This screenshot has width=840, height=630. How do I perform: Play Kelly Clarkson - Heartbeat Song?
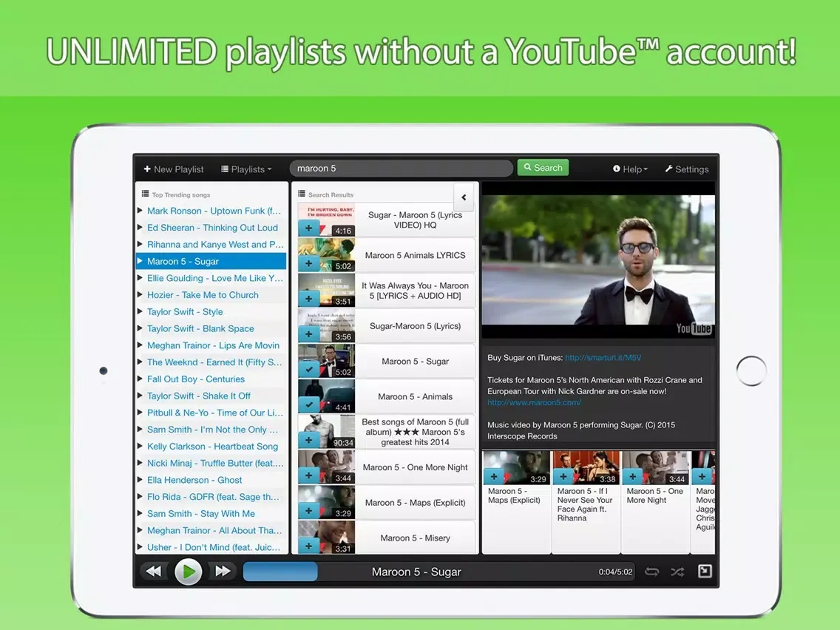click(x=211, y=447)
